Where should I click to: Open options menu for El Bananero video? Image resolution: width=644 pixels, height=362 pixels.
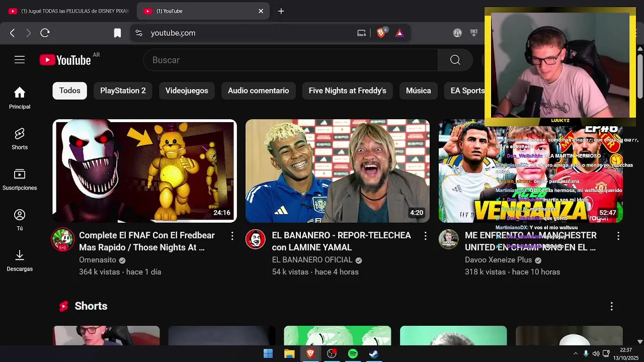point(425,235)
